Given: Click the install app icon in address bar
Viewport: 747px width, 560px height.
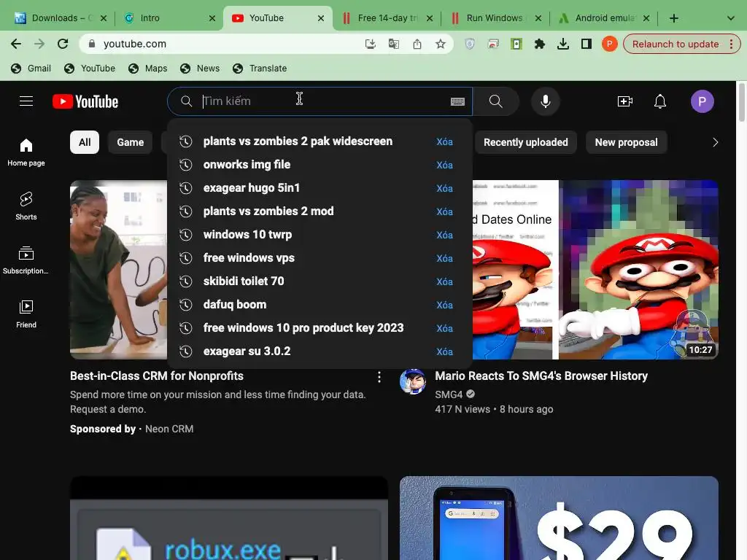Looking at the screenshot, I should 370,44.
